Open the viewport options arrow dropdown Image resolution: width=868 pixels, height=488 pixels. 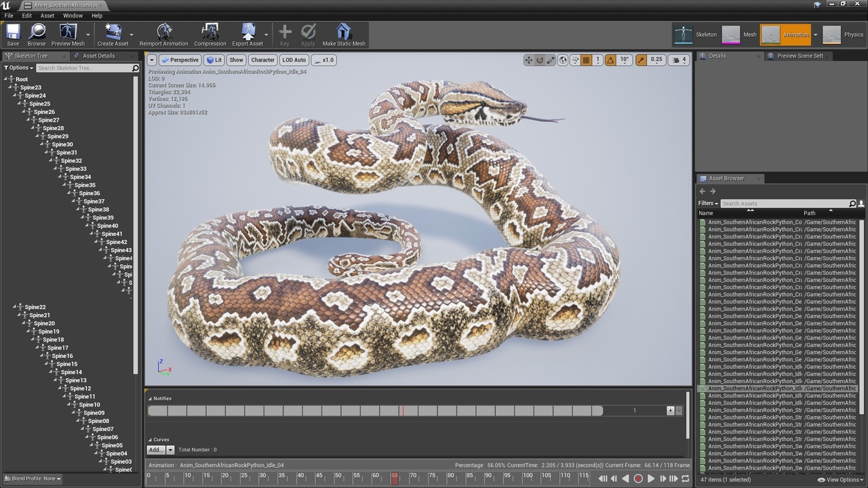(x=152, y=60)
